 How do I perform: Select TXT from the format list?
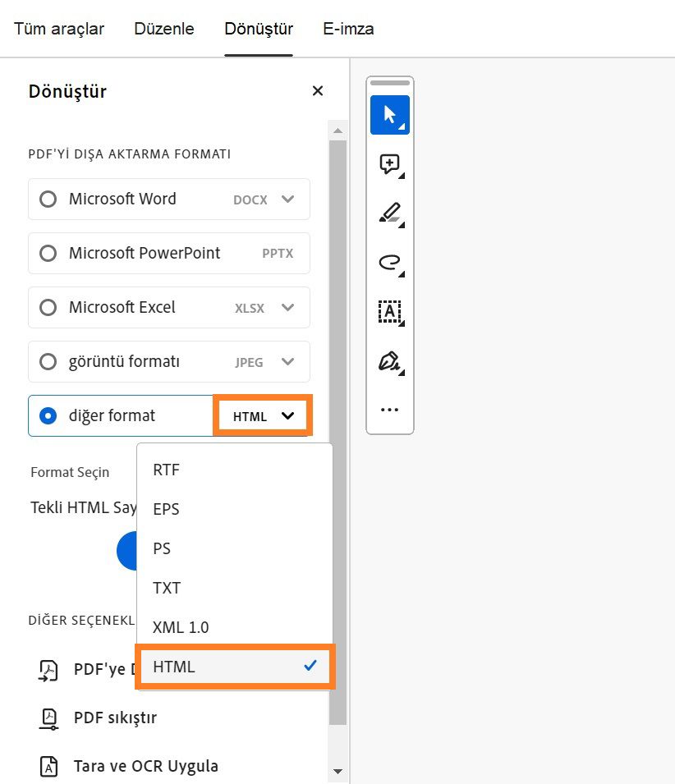[x=166, y=588]
